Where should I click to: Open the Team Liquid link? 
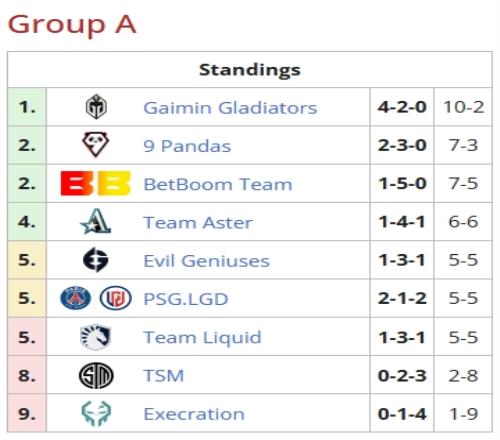(202, 338)
